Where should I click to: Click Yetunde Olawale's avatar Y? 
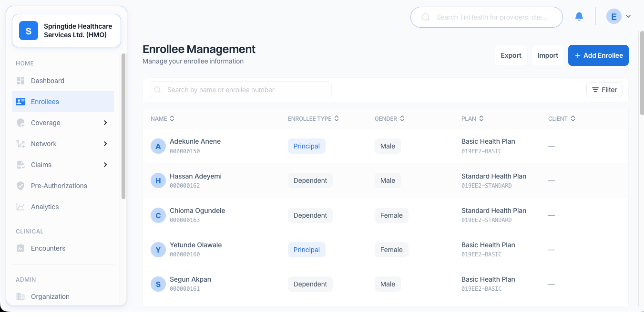[x=158, y=250]
